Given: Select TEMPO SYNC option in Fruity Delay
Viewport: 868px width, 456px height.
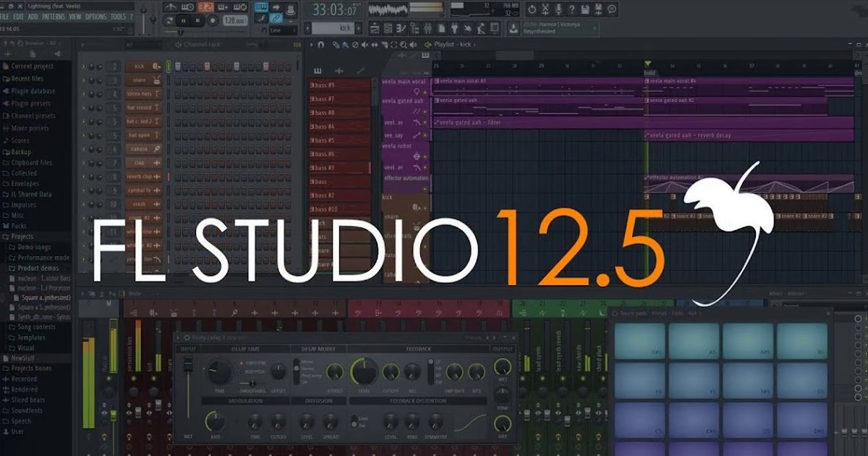Looking at the screenshot, I should [241, 363].
